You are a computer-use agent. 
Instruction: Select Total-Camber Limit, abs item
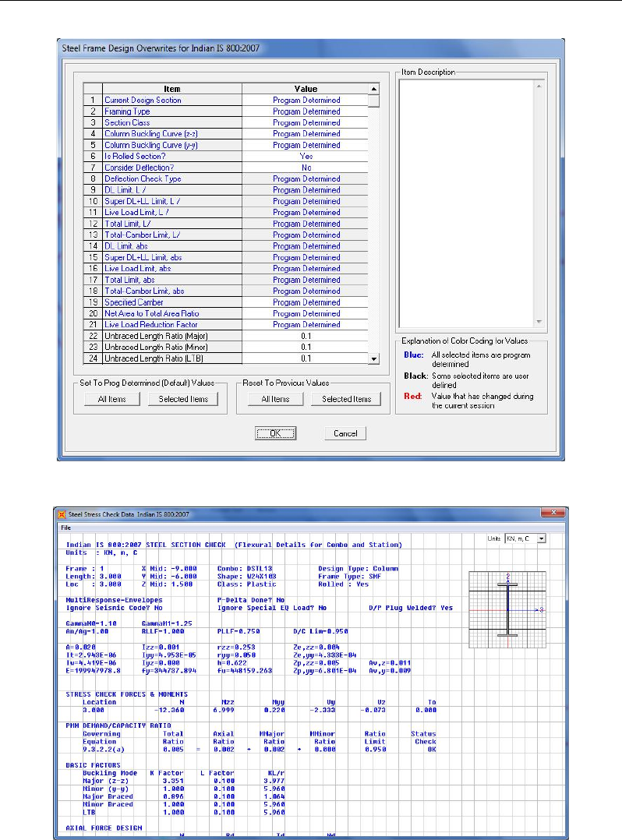point(172,291)
